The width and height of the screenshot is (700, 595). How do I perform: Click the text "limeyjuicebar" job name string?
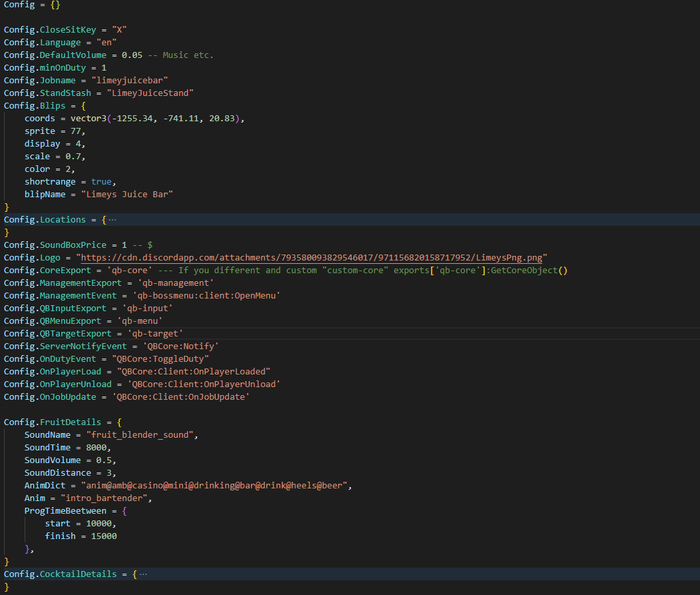129,81
